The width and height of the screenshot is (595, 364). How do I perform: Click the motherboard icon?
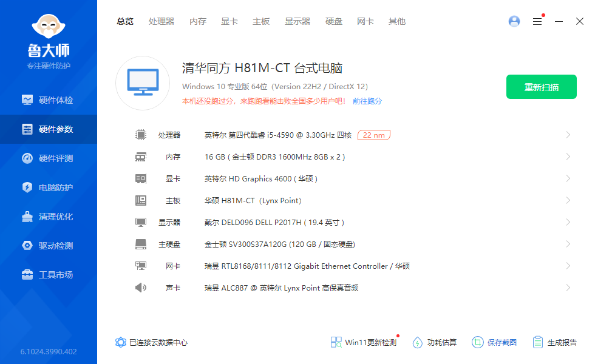point(141,200)
